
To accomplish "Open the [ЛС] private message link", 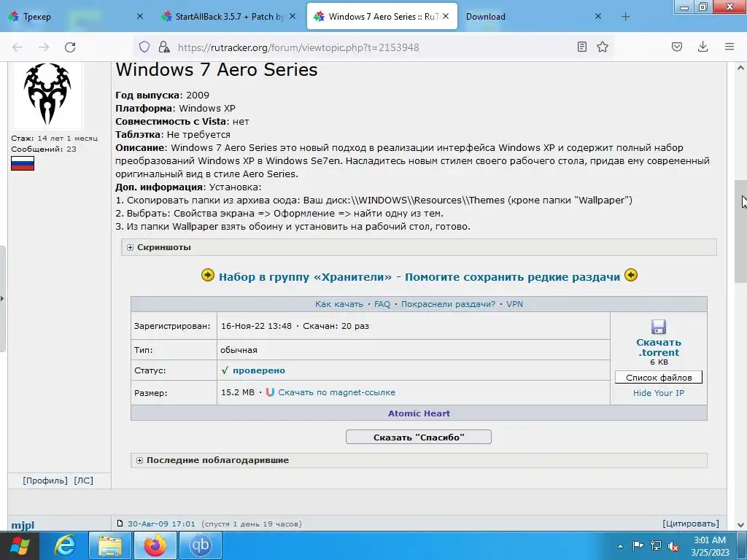I will (83, 481).
